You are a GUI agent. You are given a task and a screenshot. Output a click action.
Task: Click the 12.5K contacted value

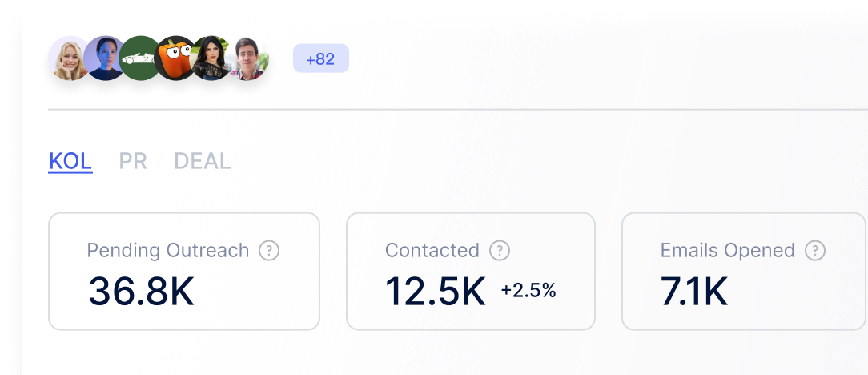435,292
